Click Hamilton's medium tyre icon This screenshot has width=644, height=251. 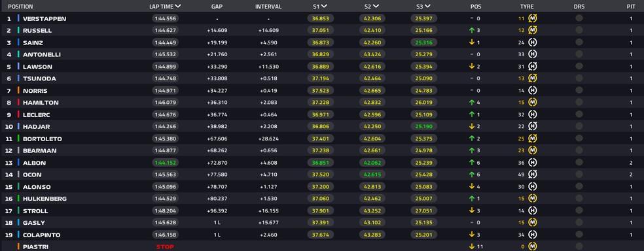(533, 103)
